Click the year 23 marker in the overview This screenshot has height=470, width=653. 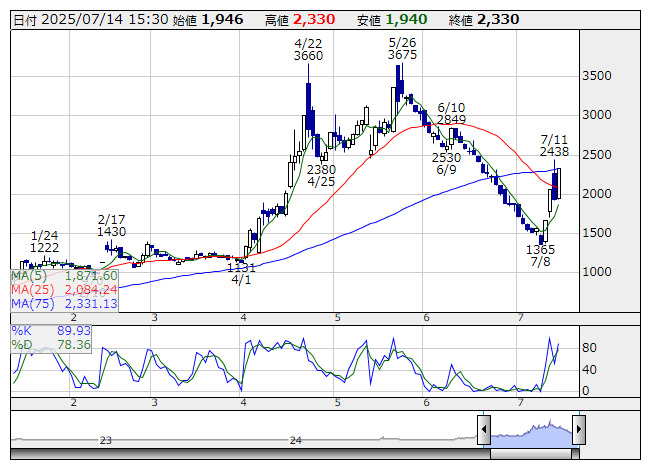(x=106, y=440)
